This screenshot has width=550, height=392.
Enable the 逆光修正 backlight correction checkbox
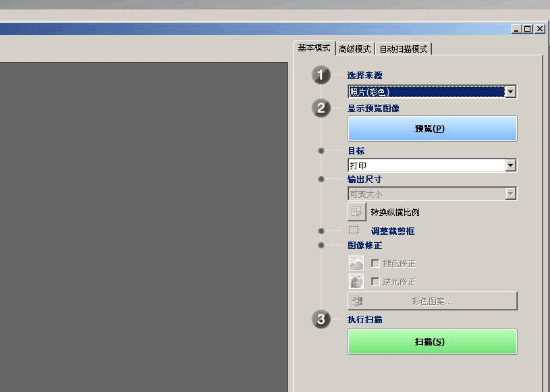coord(376,281)
